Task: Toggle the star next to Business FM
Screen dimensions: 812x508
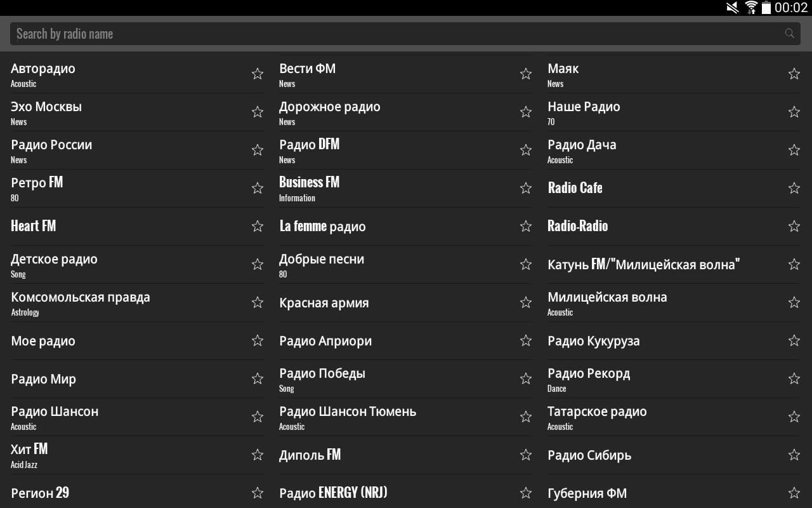Action: tap(526, 188)
